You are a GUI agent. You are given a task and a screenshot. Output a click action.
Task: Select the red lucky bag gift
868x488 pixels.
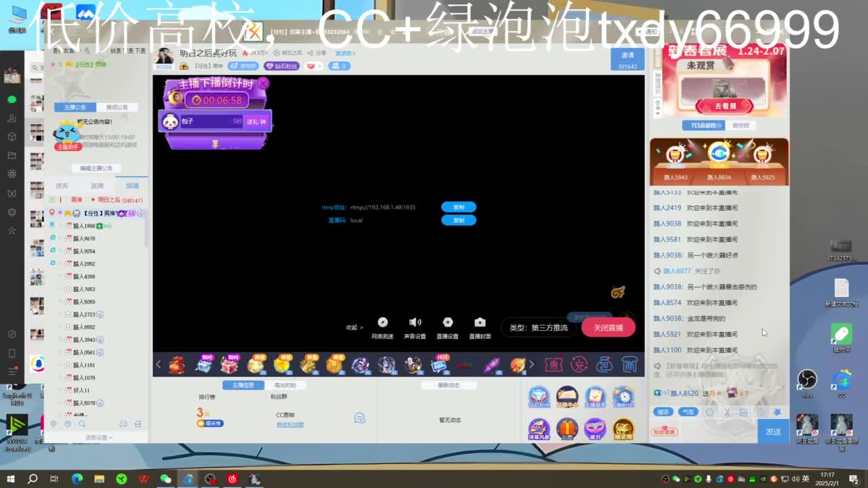177,365
